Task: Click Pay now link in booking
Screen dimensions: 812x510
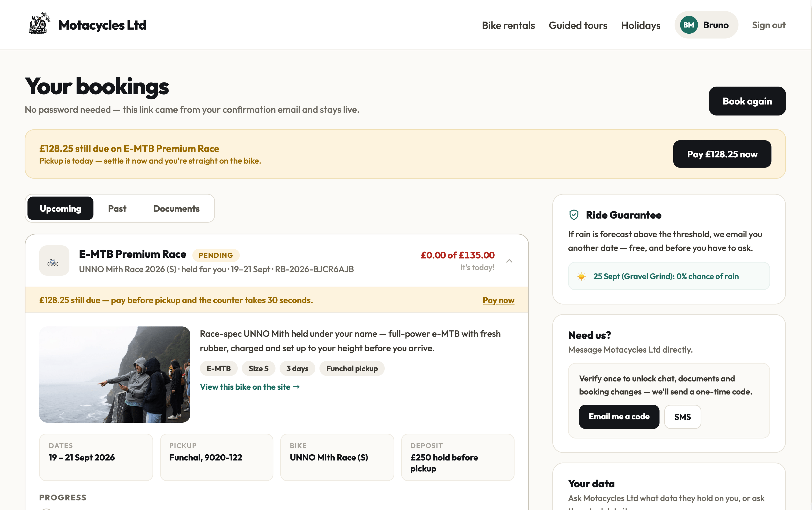Action: [x=498, y=300]
